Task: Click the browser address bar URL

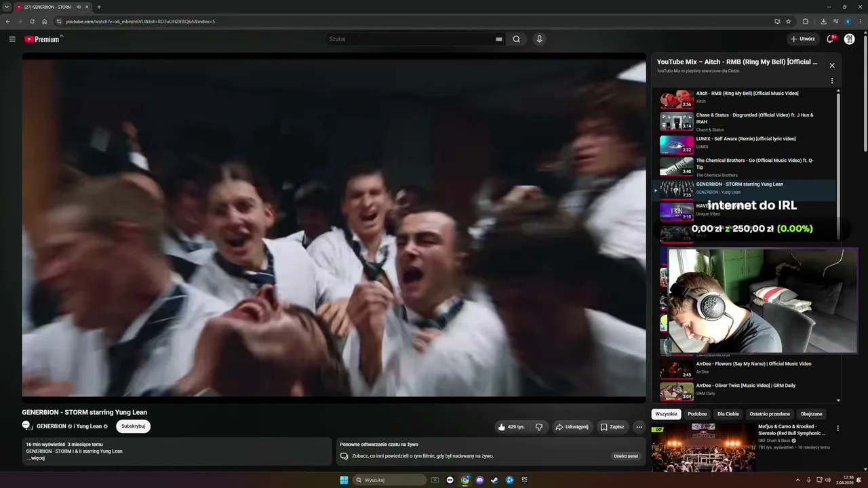Action: click(x=140, y=22)
